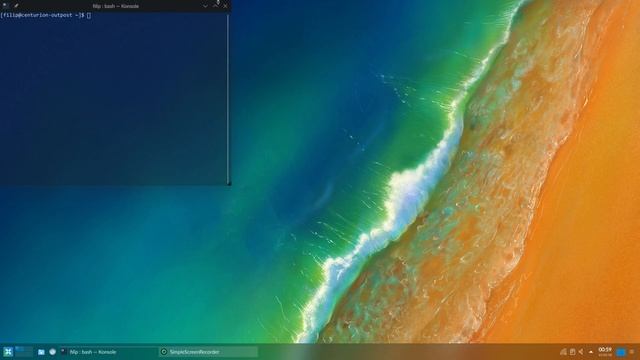640x360 pixels.
Task: Open the round web browser taskbar launcher
Action: point(53,352)
